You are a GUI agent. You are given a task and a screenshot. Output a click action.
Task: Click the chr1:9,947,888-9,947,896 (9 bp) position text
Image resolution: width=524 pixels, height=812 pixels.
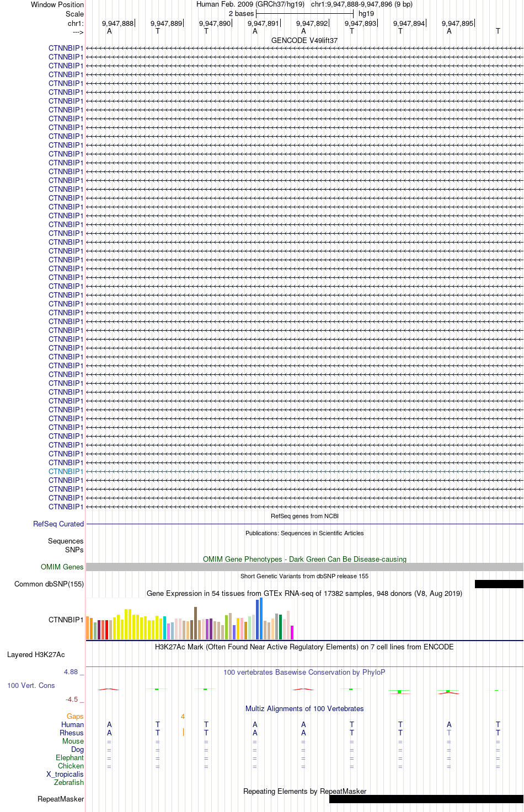pos(362,4)
